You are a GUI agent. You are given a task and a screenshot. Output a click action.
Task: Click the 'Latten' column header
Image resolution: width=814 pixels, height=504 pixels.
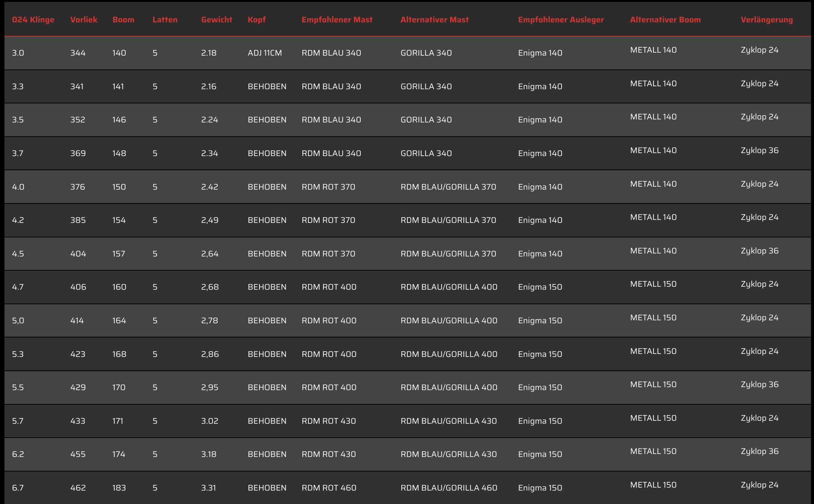coord(165,20)
